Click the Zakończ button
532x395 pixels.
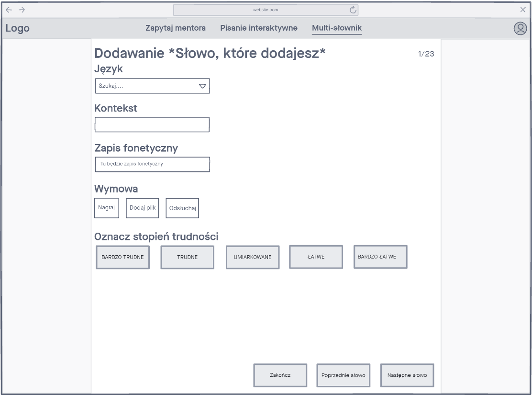(x=280, y=375)
